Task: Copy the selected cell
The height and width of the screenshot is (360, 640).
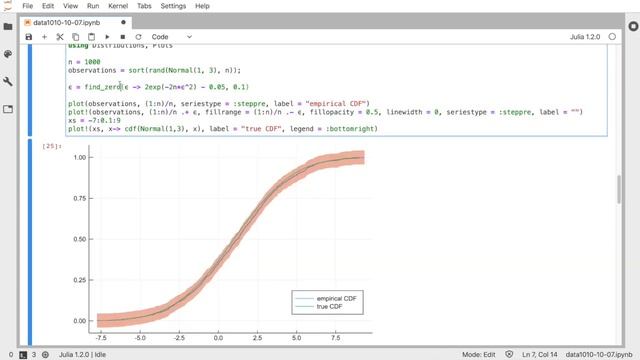Action: tap(76, 37)
